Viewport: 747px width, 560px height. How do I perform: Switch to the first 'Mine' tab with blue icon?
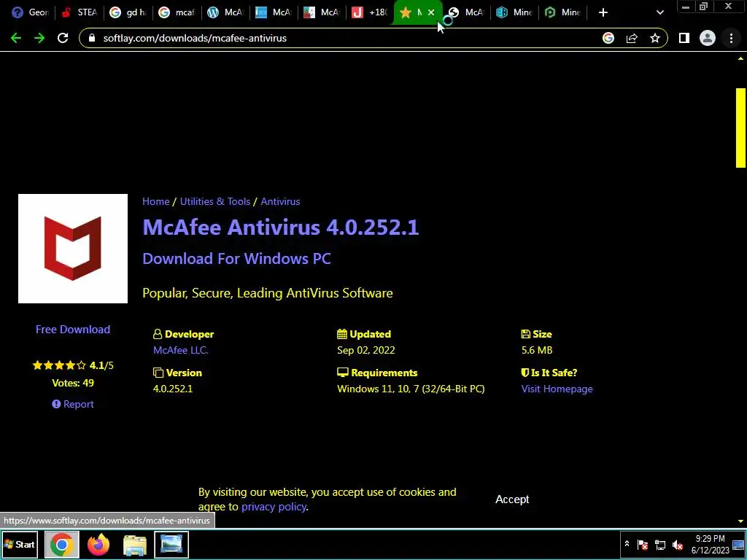pyautogui.click(x=514, y=12)
